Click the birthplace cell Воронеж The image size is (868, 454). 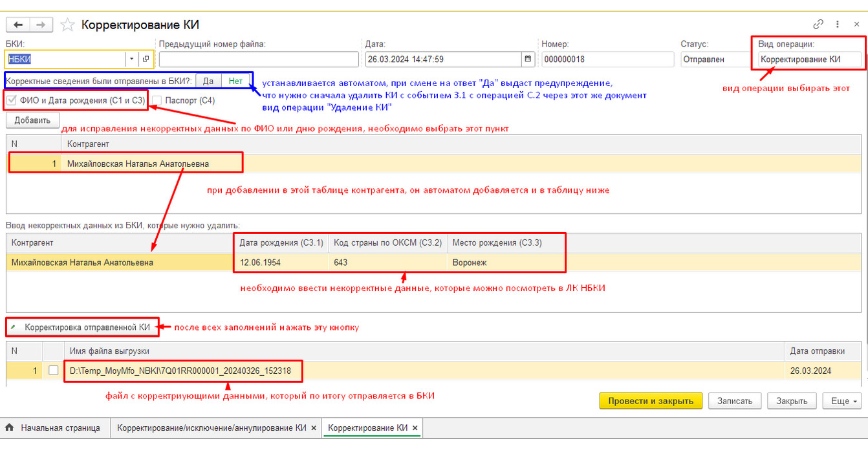(x=506, y=263)
